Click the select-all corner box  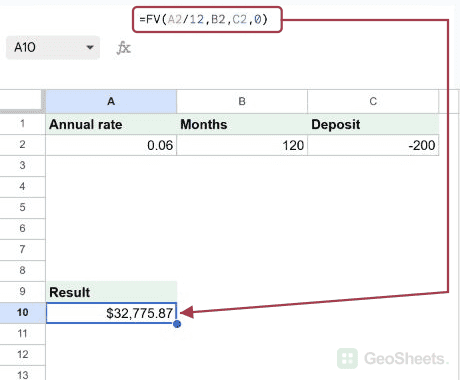click(22, 101)
